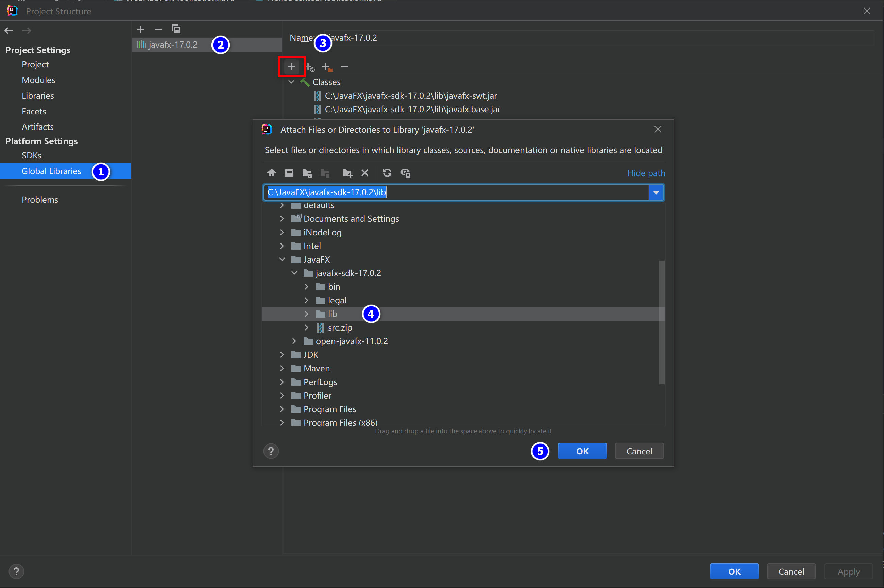Open Project Structure help button

tap(16, 571)
